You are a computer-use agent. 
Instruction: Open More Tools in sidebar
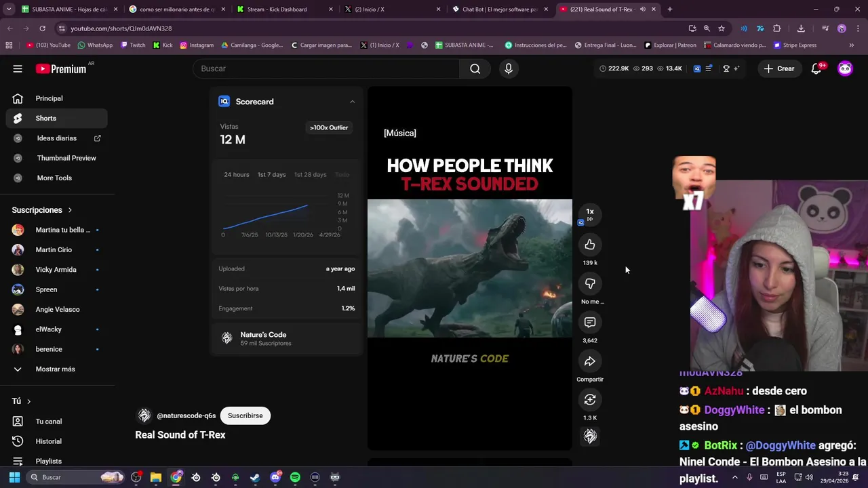[57, 178]
